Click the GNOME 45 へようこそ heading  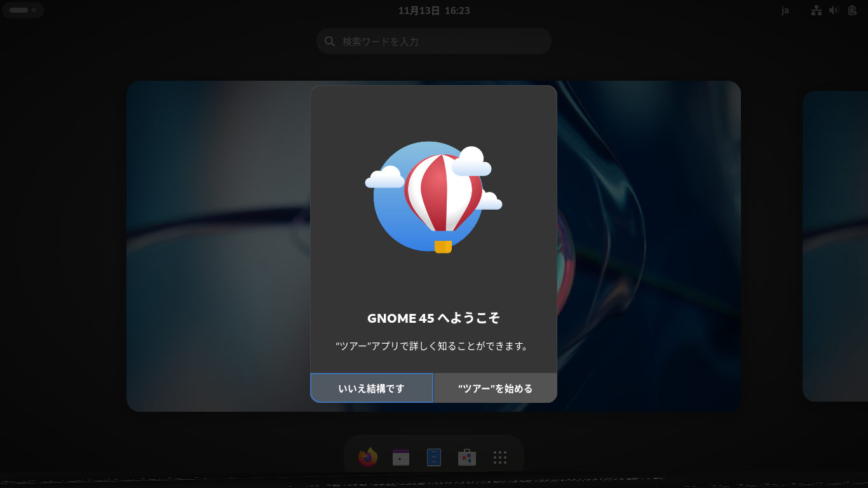434,318
